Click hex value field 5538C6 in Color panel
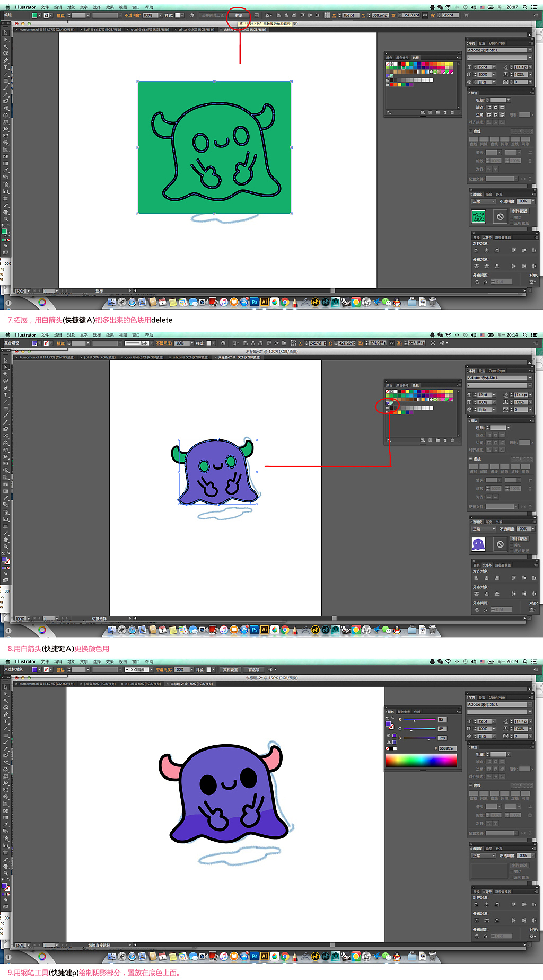Screen dimensions: 543x980 point(446,748)
